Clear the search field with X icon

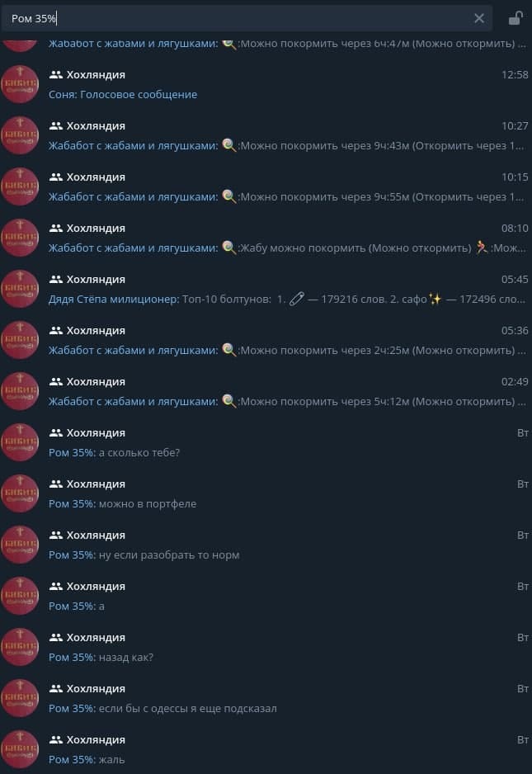pyautogui.click(x=478, y=18)
